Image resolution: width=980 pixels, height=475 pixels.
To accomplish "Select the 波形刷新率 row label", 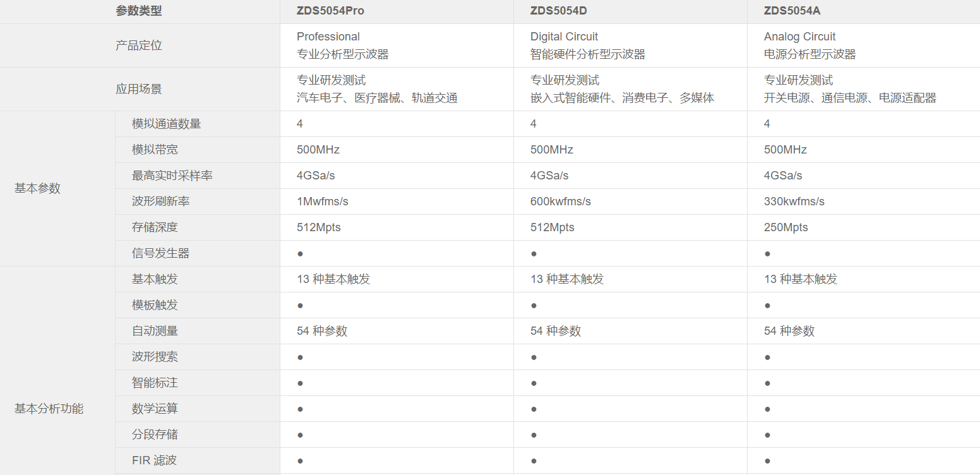I will (x=161, y=201).
